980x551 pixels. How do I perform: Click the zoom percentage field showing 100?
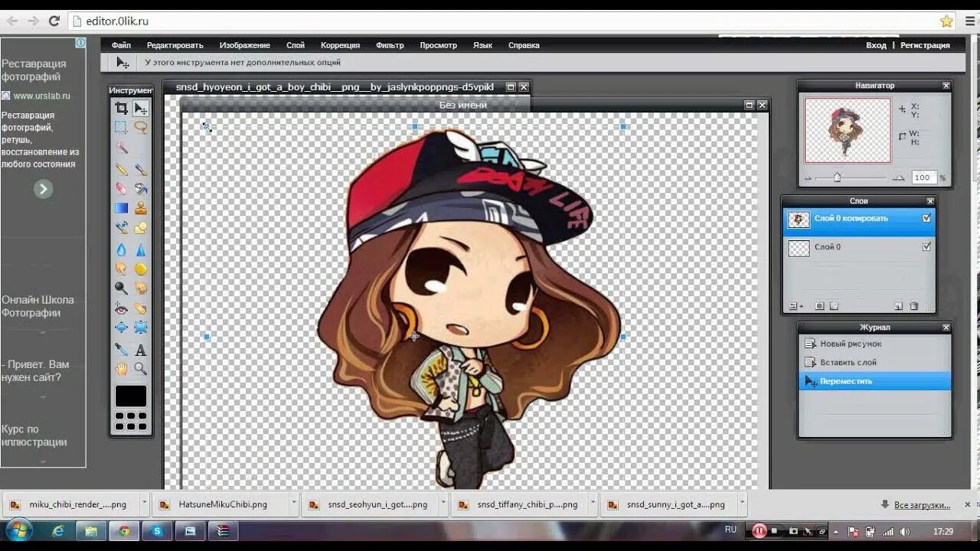click(923, 178)
